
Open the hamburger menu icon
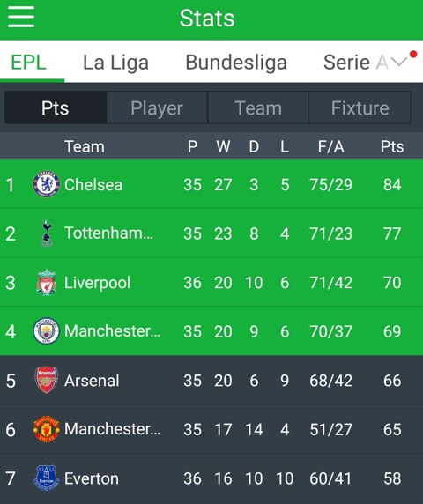pyautogui.click(x=21, y=17)
